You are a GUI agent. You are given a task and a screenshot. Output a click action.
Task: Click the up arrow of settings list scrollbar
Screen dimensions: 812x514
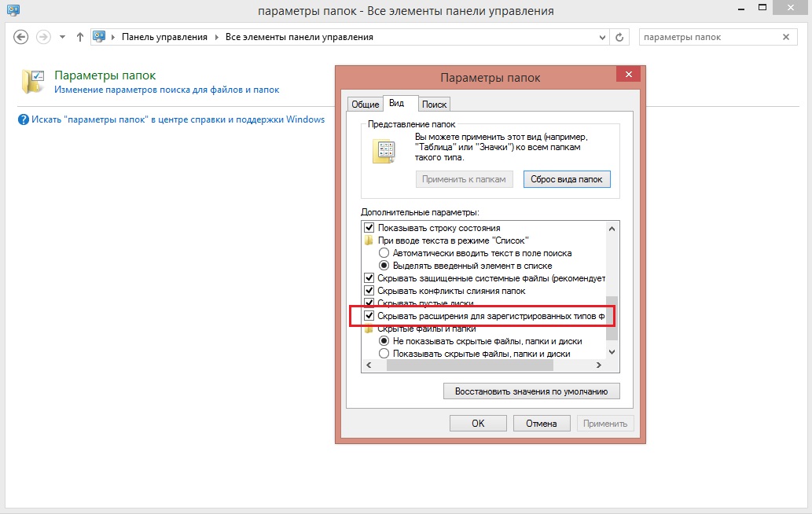tap(612, 228)
